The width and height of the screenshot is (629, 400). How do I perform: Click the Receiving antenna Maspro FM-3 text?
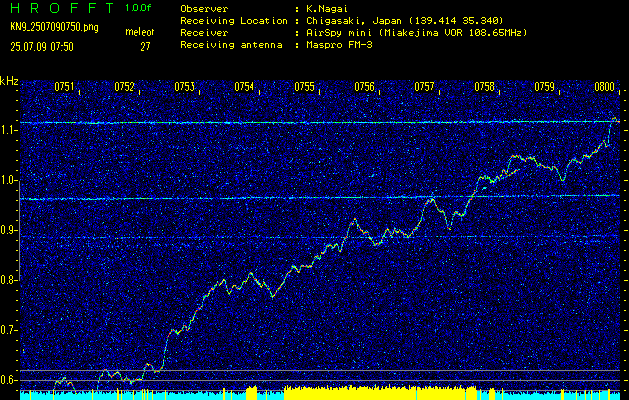click(339, 45)
